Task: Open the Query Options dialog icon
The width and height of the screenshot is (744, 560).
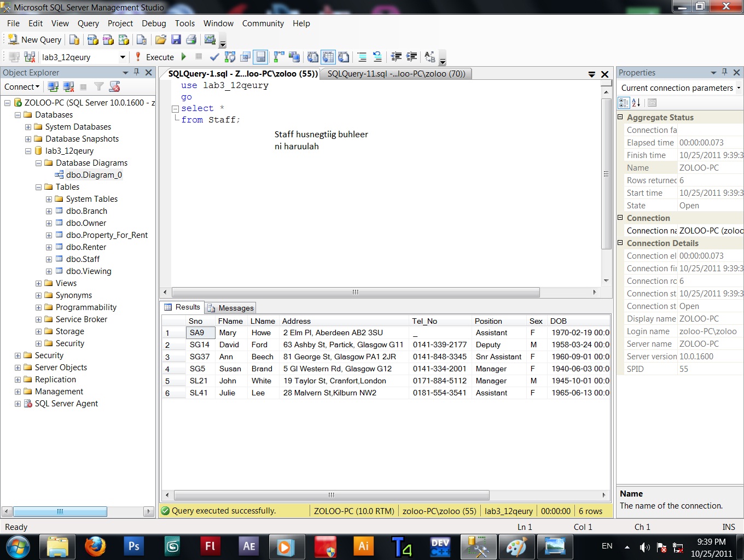Action: 245,57
